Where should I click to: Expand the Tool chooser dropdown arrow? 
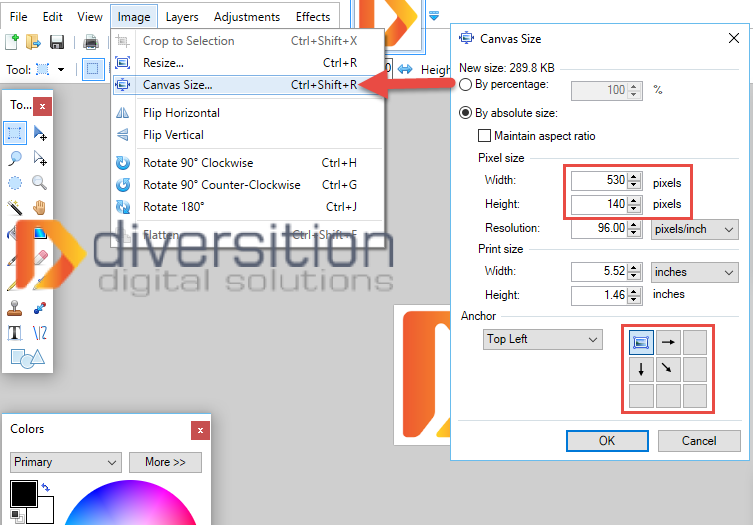coord(61,70)
